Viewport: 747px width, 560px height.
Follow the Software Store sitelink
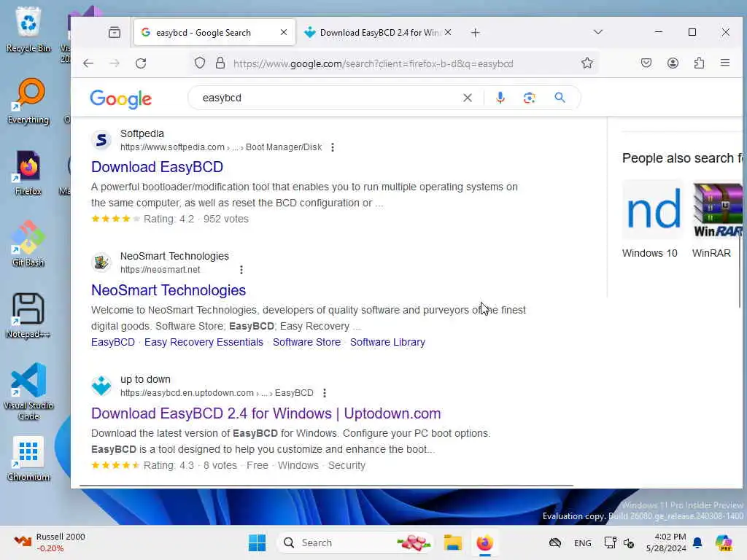[x=307, y=342]
